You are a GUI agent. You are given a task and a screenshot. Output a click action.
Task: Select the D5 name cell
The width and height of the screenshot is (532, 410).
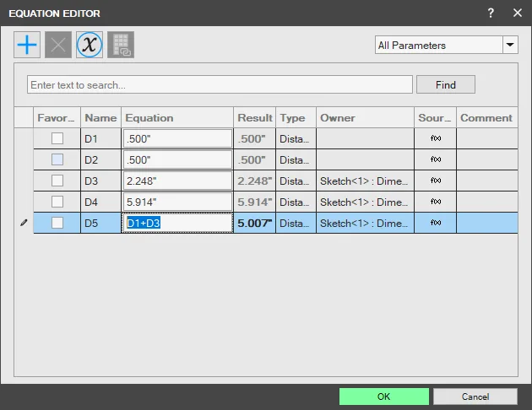(100, 223)
